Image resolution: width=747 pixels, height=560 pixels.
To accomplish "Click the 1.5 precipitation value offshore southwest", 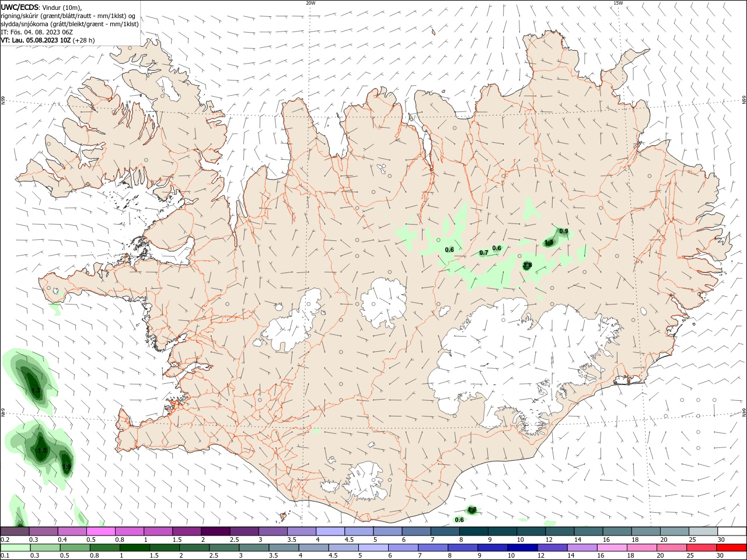I will pyautogui.click(x=42, y=450).
